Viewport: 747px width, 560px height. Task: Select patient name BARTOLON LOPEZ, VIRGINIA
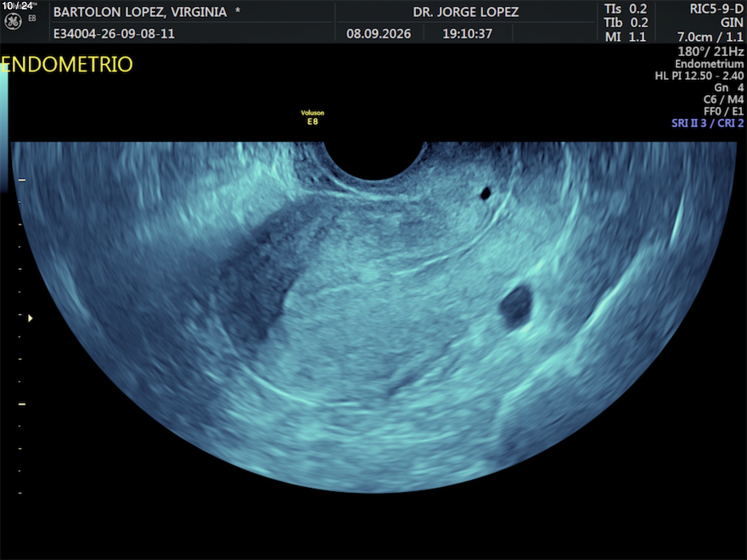tap(140, 12)
